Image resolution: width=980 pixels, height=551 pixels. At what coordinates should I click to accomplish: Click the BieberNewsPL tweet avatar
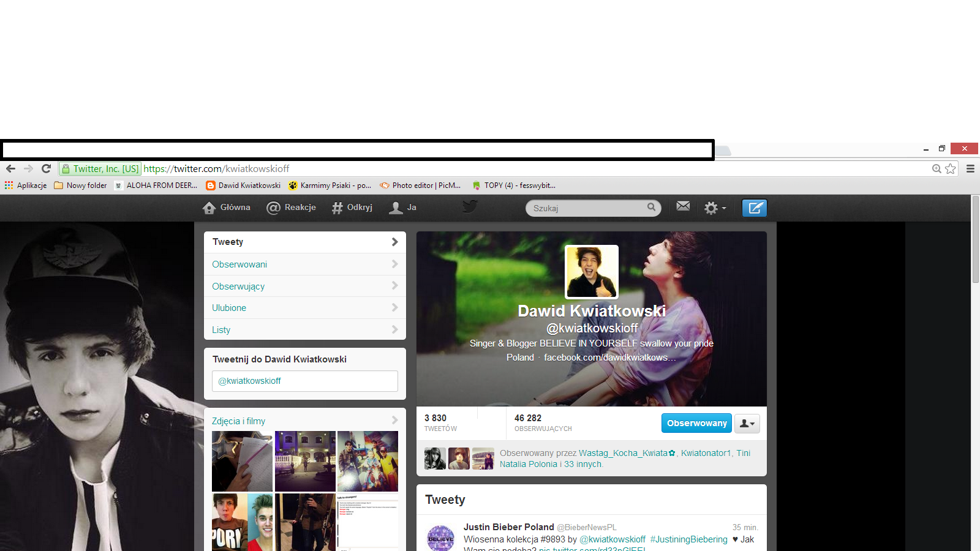pyautogui.click(x=441, y=538)
